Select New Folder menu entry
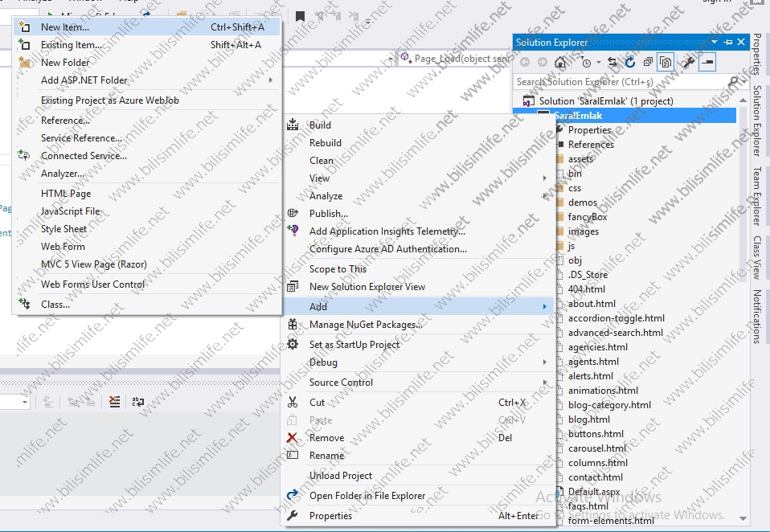 coord(147,63)
